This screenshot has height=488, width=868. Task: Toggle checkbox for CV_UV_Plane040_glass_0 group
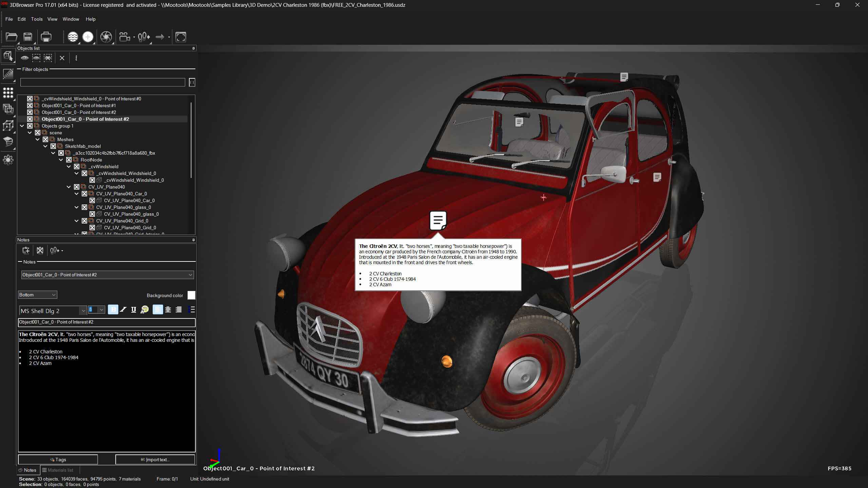pyautogui.click(x=84, y=207)
